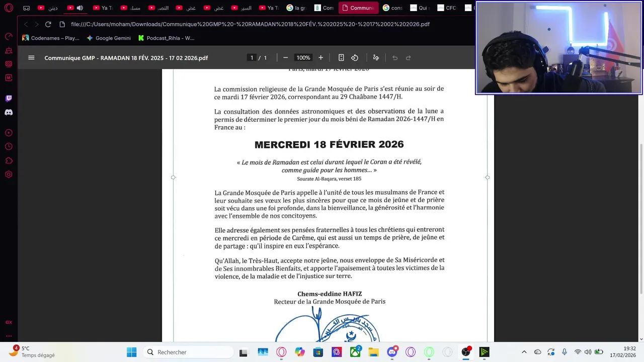Viewport: 644px width, 362px height.
Task: Open the game controller GX Corner tab
Action: pyautogui.click(x=27, y=8)
